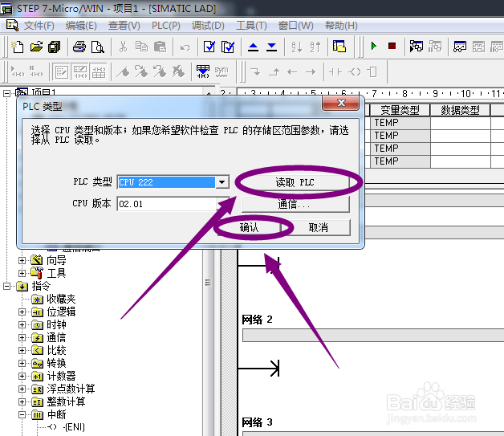Open the 帮助(H) menu

pos(341,26)
